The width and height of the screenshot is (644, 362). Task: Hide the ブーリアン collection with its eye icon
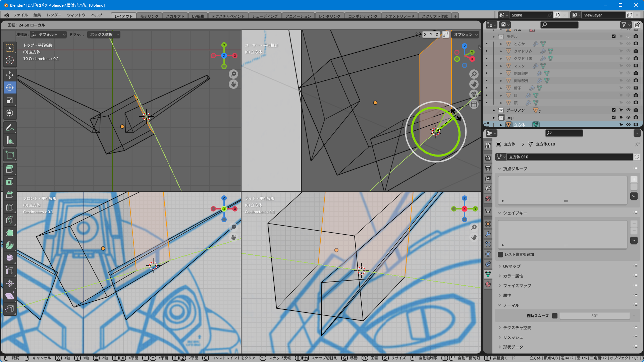(628, 110)
